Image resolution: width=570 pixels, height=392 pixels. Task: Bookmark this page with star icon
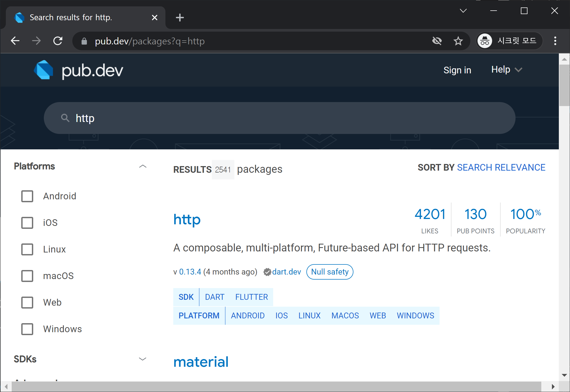click(x=458, y=41)
